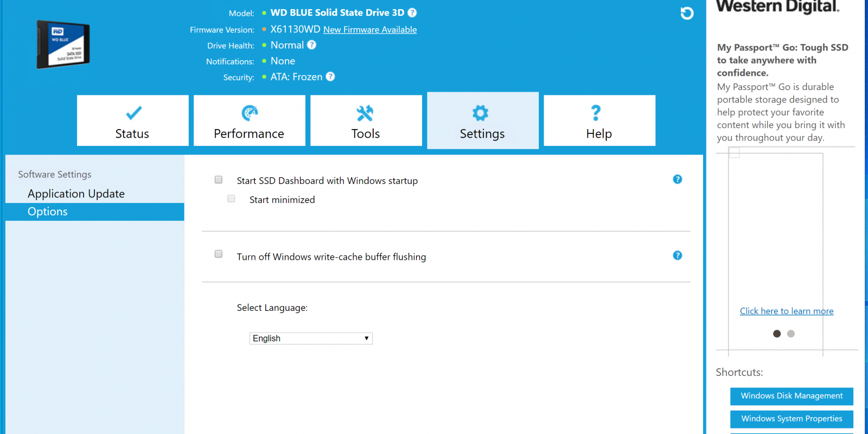Enable Start SSD Dashboard with Windows startup
The width and height of the screenshot is (868, 434).
219,180
